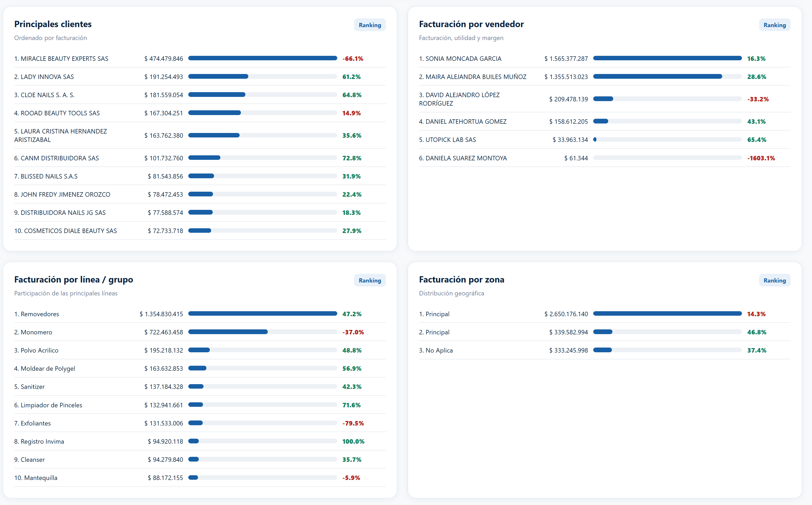Click the 100.0% value for Registro Invima
The height and width of the screenshot is (505, 812).
click(353, 442)
